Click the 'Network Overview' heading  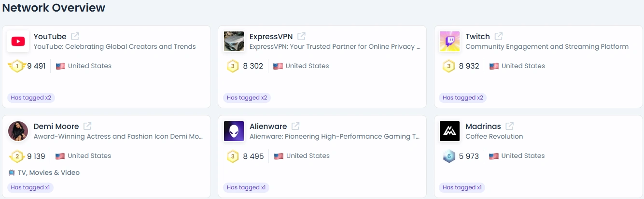pos(54,8)
